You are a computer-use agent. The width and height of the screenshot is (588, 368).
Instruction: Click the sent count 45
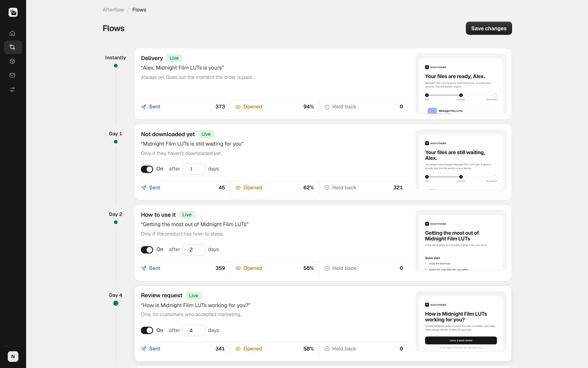click(x=222, y=187)
